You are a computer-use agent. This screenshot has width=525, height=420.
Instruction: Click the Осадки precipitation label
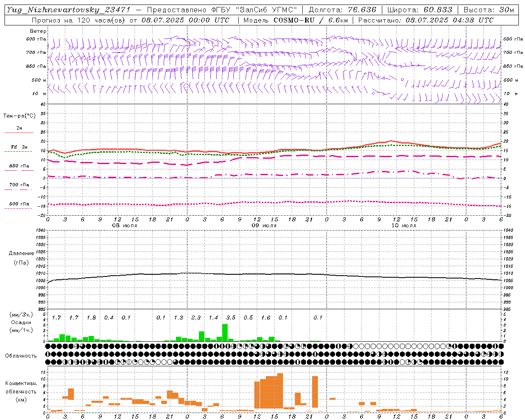tap(21, 322)
